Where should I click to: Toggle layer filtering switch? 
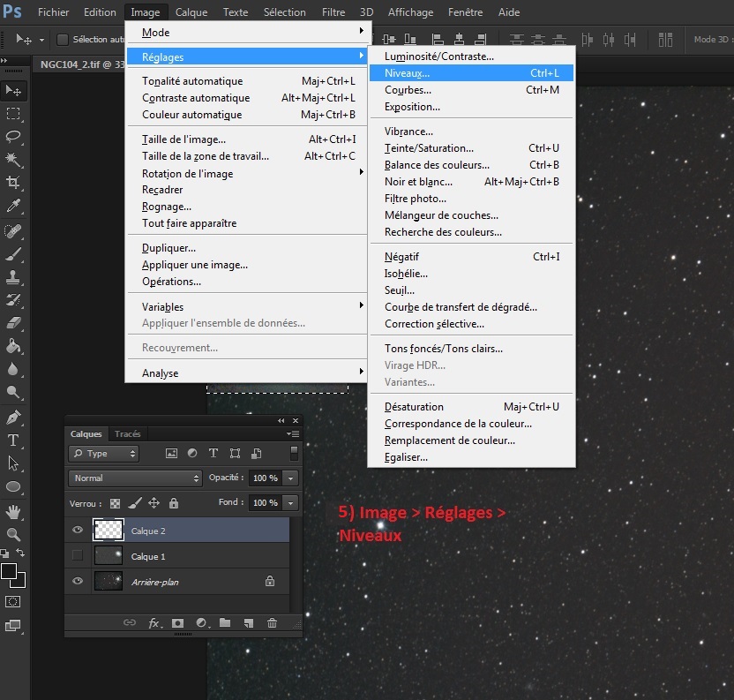click(x=294, y=453)
